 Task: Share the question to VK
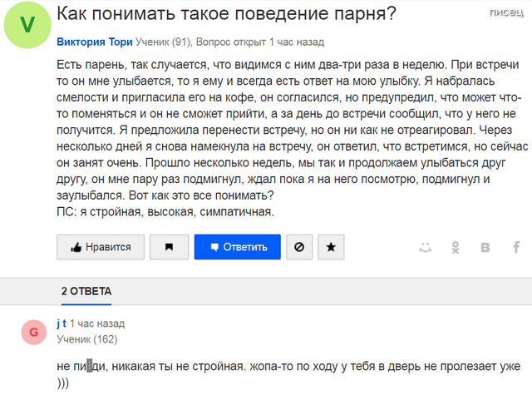(485, 247)
